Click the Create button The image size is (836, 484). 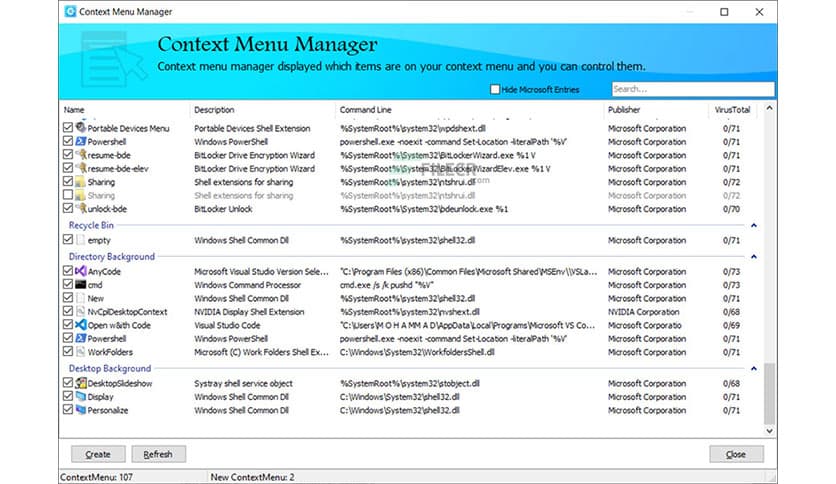click(98, 454)
